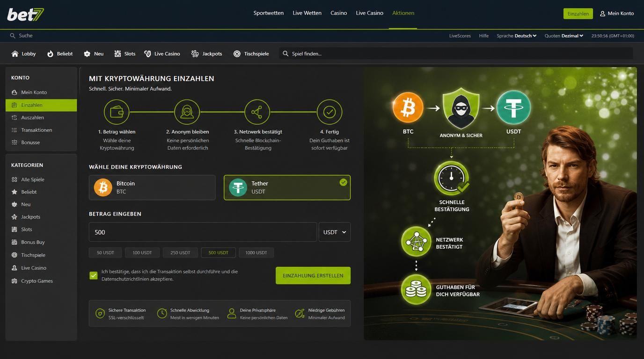Screen dimensions: 644x359
Task: Click the Tischspiele chip icon in the toolbar
Action: (x=237, y=54)
